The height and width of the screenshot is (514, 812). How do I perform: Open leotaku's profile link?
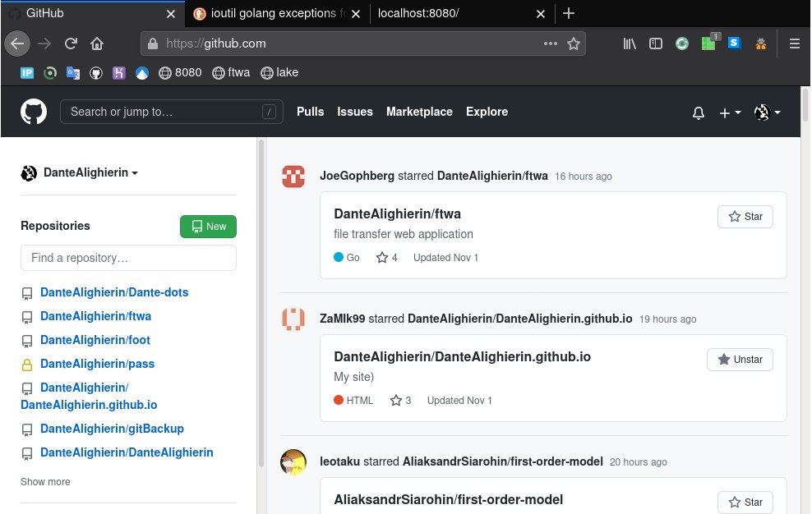(x=339, y=461)
